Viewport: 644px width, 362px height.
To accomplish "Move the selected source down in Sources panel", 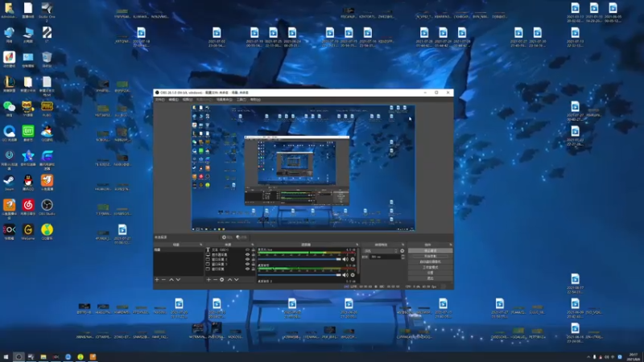I will [236, 279].
